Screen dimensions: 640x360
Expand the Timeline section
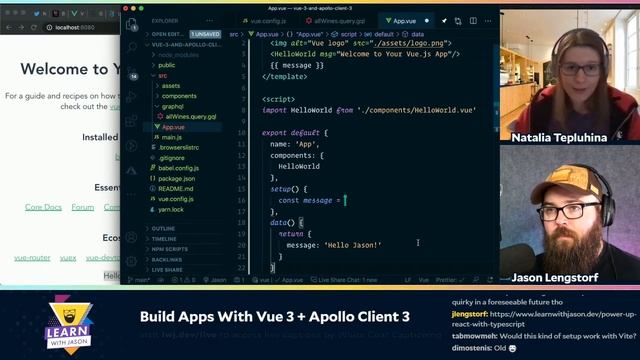point(162,239)
